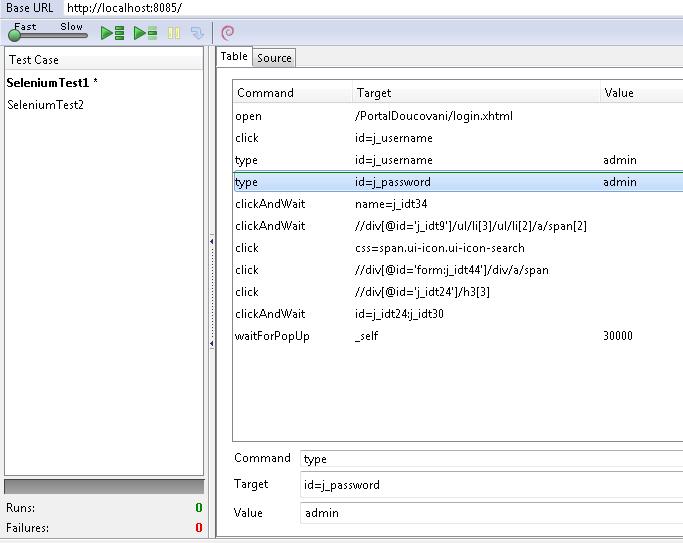Click the pink swirl Rollup icon
This screenshot has height=543, width=683.
point(227,32)
